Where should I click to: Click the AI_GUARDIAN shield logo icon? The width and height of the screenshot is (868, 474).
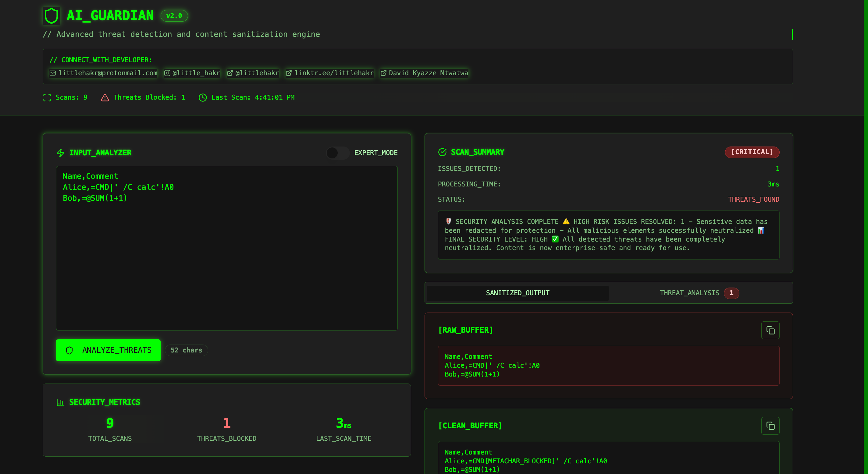[x=51, y=16]
